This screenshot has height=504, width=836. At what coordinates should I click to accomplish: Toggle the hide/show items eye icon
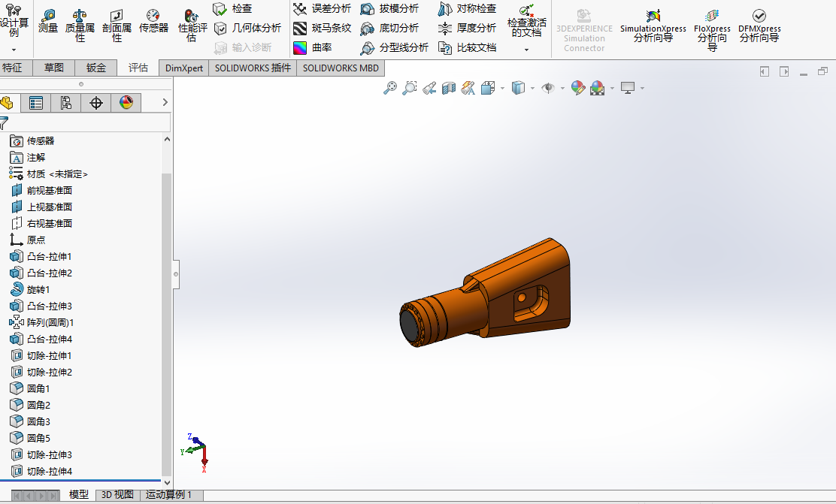point(548,88)
